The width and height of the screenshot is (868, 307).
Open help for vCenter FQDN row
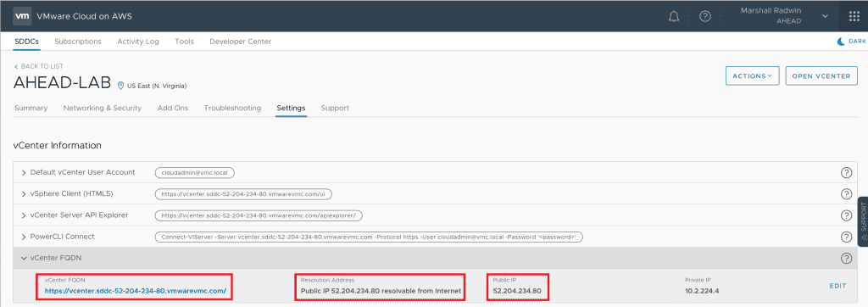pyautogui.click(x=846, y=258)
